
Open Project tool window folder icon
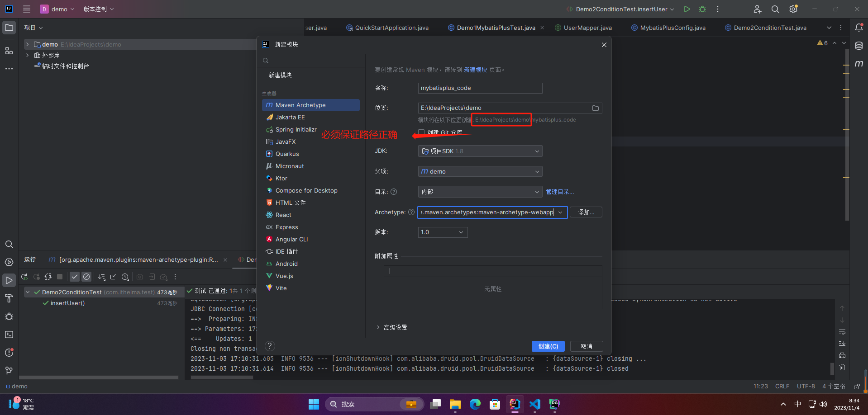pyautogui.click(x=9, y=28)
